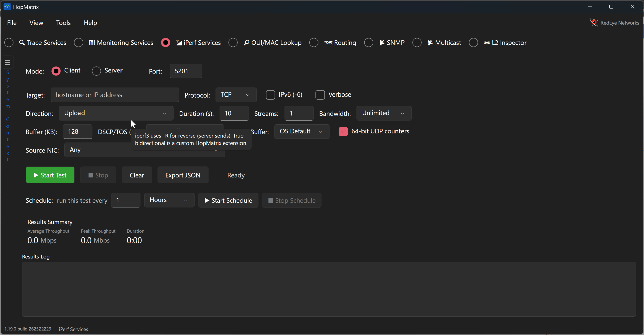Enable the IPv6 (-6) checkbox
Viewport: 644px width, 335px height.
tap(270, 95)
